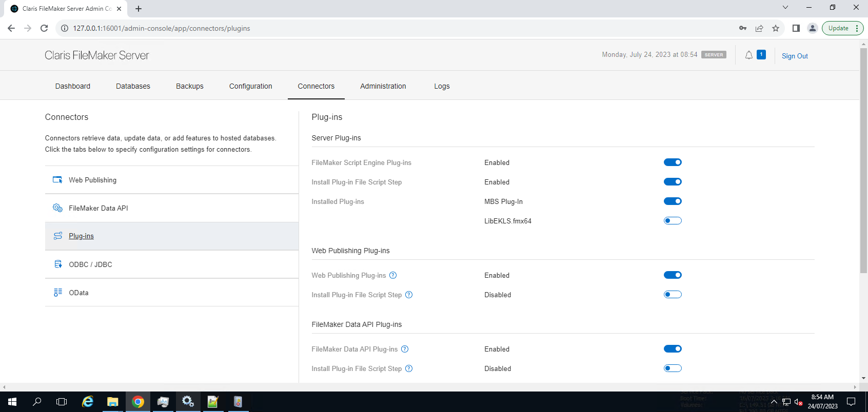Bookmark this page with the star icon
The image size is (868, 412).
pos(776,28)
